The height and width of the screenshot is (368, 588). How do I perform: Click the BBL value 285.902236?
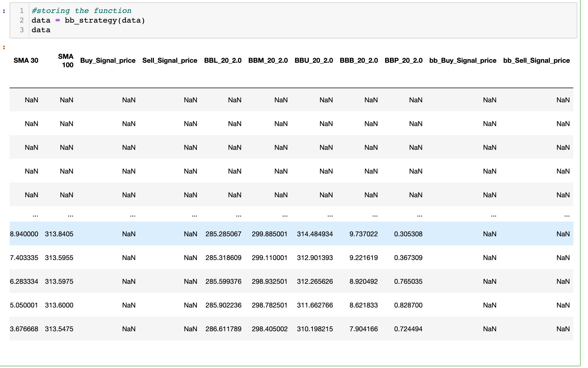tap(224, 305)
